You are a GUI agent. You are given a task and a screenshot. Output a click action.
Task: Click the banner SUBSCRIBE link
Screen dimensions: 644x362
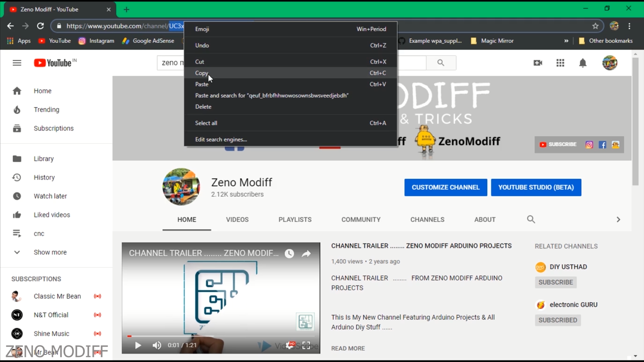pyautogui.click(x=558, y=145)
